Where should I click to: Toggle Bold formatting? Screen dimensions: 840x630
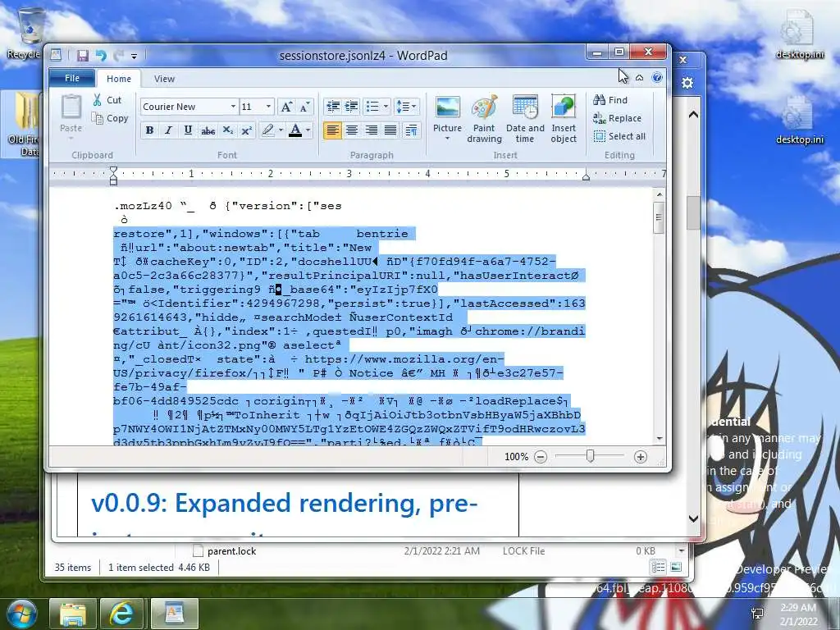click(149, 130)
